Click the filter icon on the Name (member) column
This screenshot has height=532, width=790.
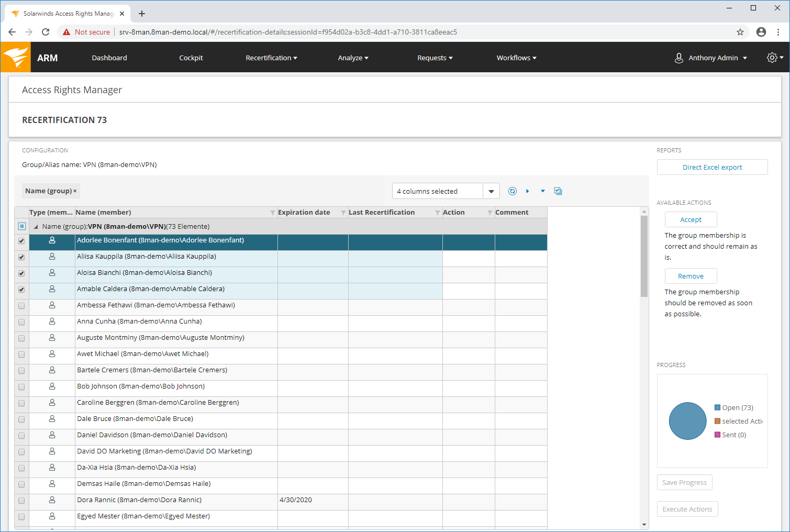(x=272, y=213)
